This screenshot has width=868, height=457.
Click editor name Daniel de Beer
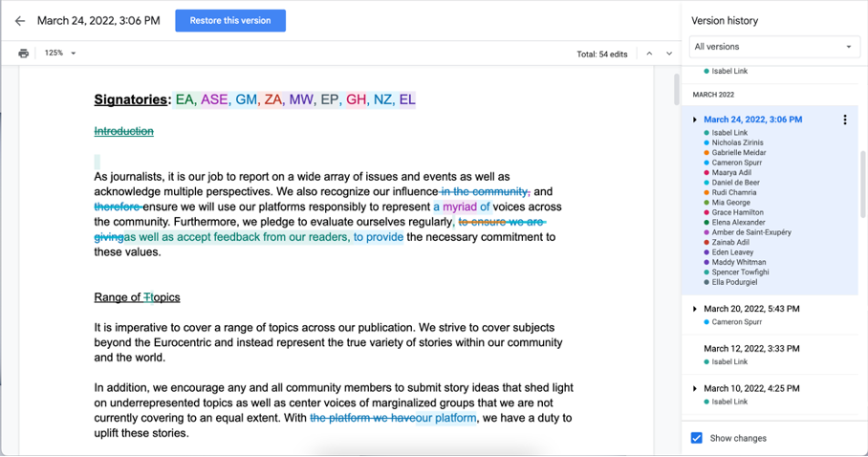pyautogui.click(x=736, y=183)
